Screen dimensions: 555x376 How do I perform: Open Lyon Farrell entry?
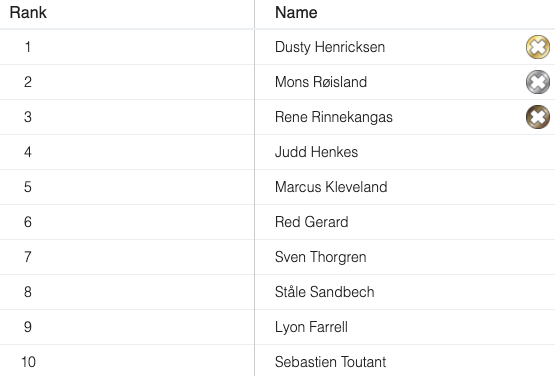[x=311, y=327]
